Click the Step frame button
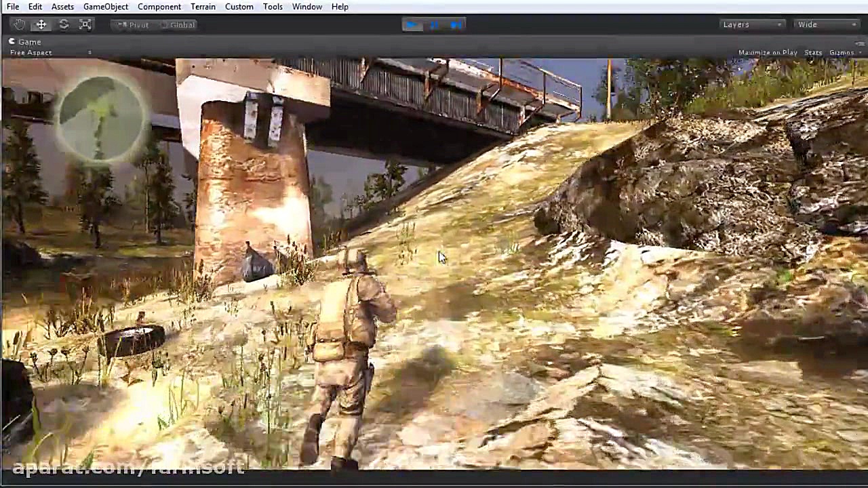The width and height of the screenshot is (868, 488). 456,24
